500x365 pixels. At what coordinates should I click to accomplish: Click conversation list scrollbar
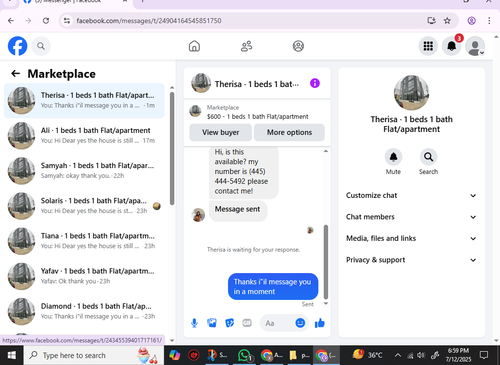point(172,148)
